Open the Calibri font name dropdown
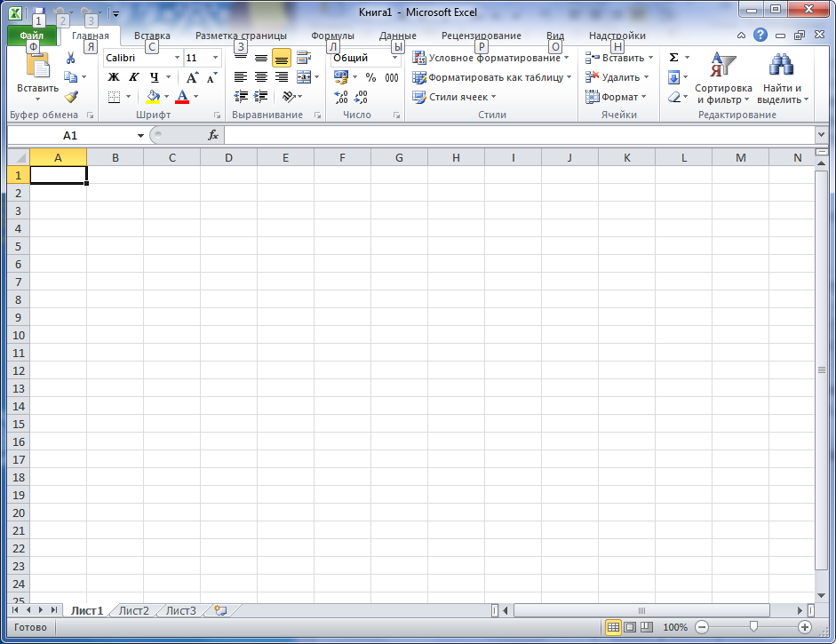The image size is (836, 644). click(177, 58)
